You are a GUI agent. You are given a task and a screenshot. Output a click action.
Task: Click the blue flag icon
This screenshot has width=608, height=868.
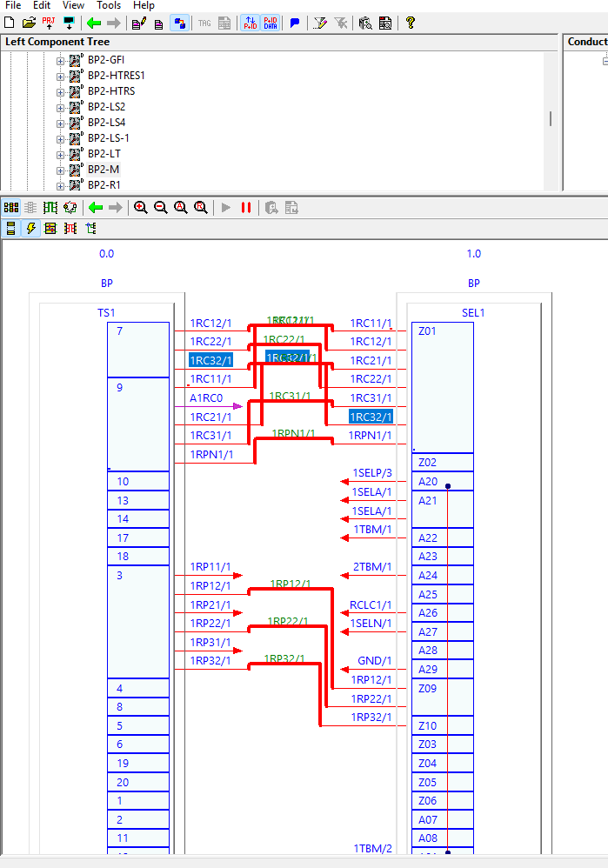click(295, 23)
